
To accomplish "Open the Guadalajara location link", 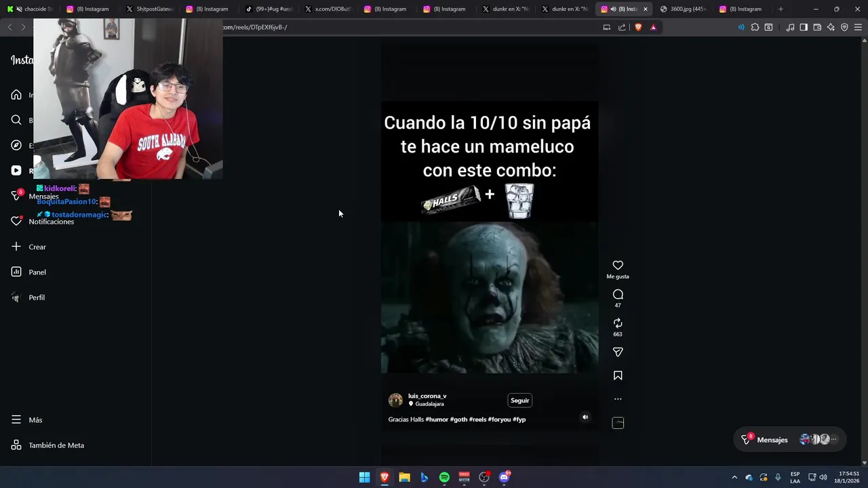I will (429, 404).
